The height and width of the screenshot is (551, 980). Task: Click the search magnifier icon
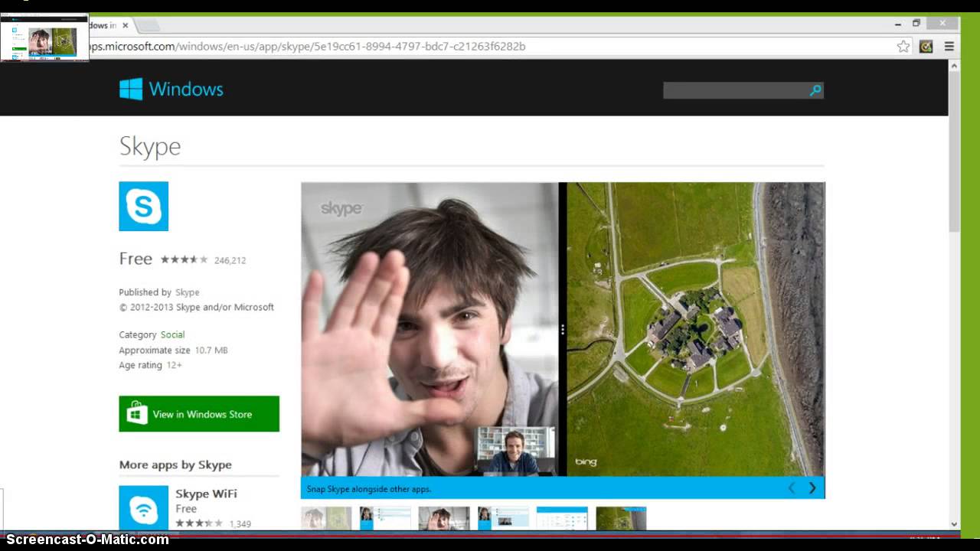815,90
